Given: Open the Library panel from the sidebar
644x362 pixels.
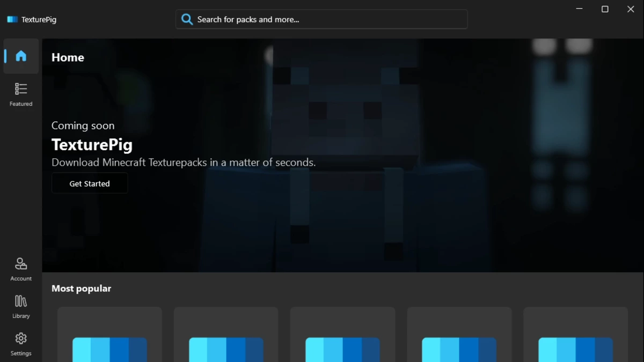Looking at the screenshot, I should coord(20,306).
